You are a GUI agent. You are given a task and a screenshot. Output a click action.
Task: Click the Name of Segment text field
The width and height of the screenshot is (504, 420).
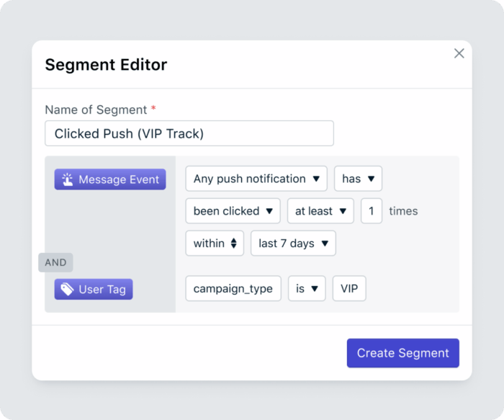point(189,133)
